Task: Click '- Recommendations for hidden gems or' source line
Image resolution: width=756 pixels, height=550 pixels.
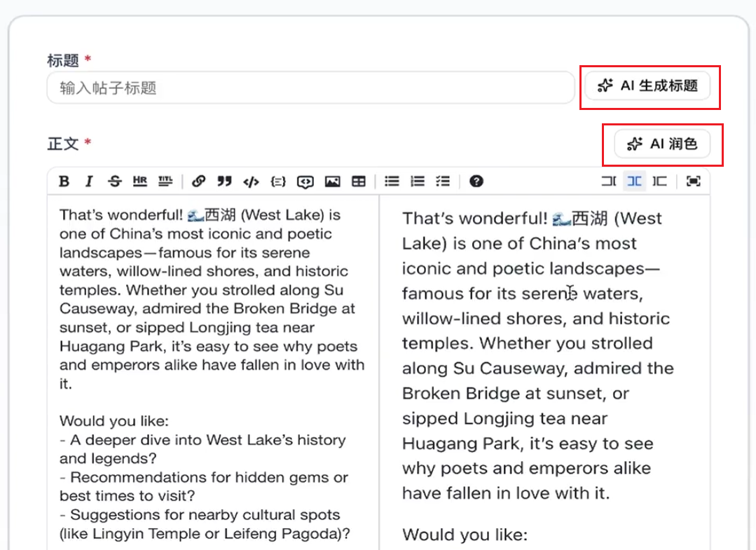Action: point(204,477)
